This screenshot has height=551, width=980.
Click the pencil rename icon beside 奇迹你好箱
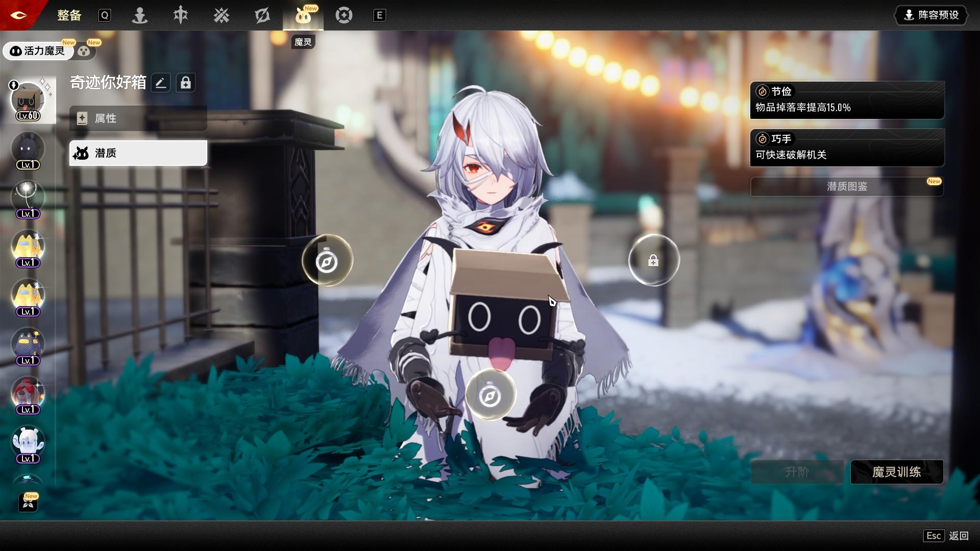(x=161, y=83)
